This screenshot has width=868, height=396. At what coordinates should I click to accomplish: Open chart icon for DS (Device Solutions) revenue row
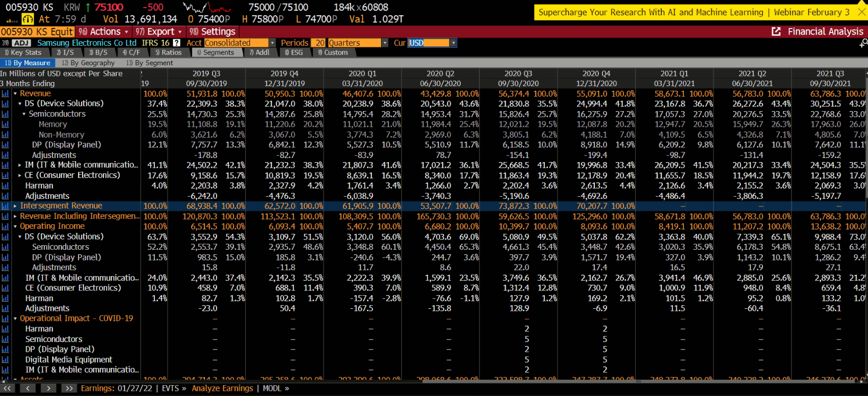coord(5,103)
